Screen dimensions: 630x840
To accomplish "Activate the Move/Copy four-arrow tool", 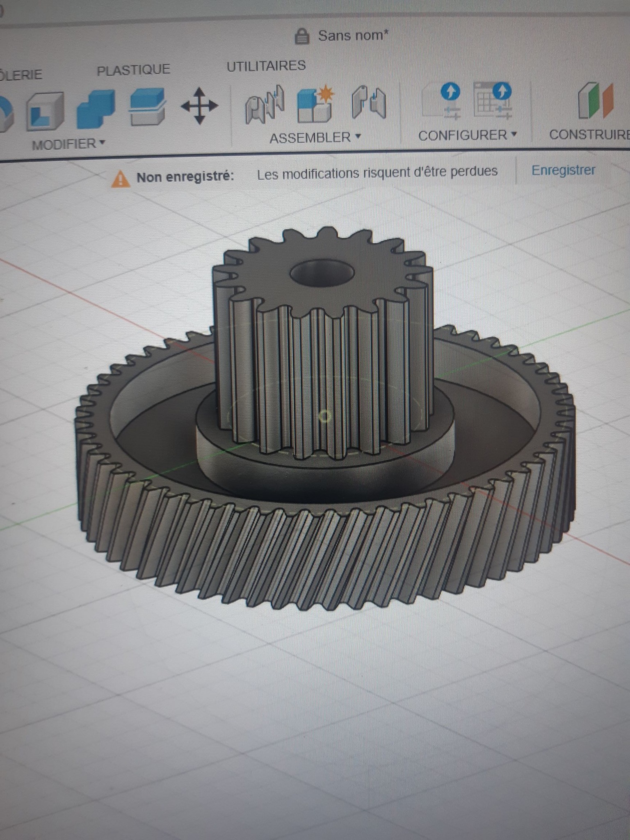I will coord(199,105).
